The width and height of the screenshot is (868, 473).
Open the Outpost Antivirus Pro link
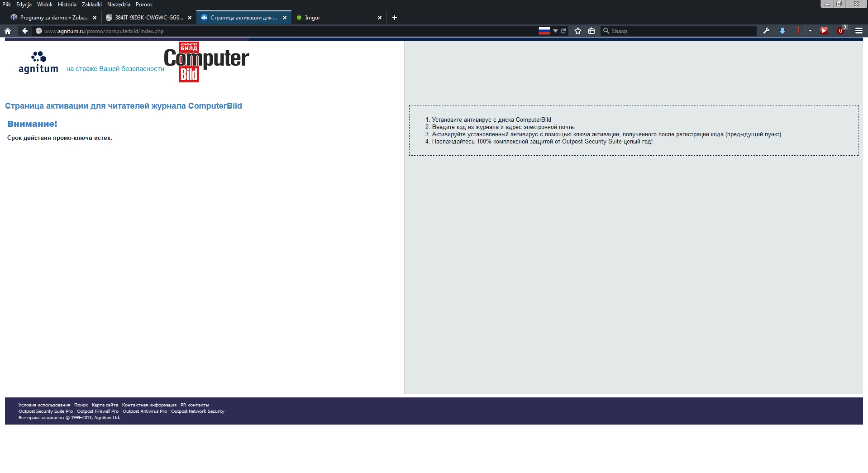pos(145,411)
